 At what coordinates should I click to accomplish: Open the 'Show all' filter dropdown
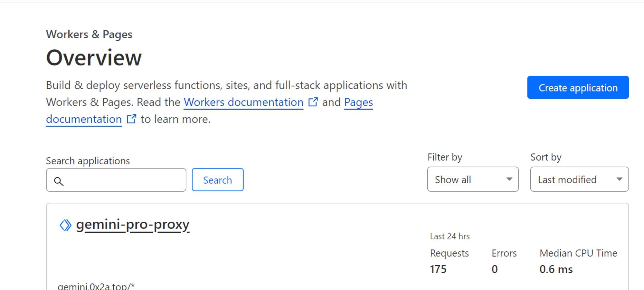point(472,179)
